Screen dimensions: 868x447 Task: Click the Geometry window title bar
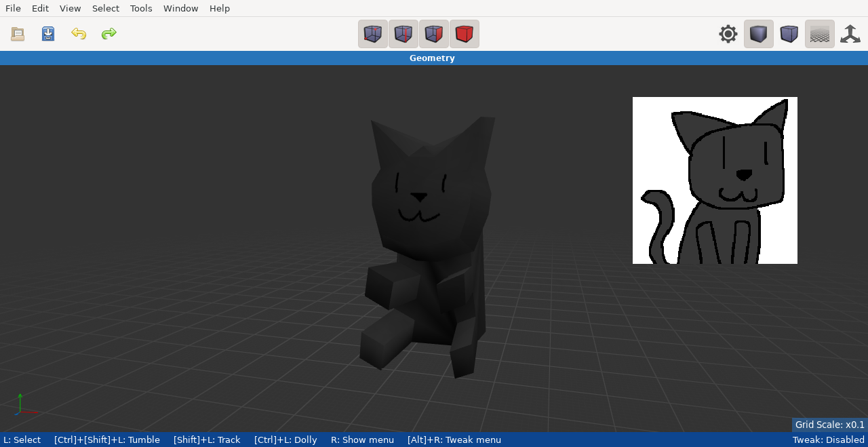(432, 58)
